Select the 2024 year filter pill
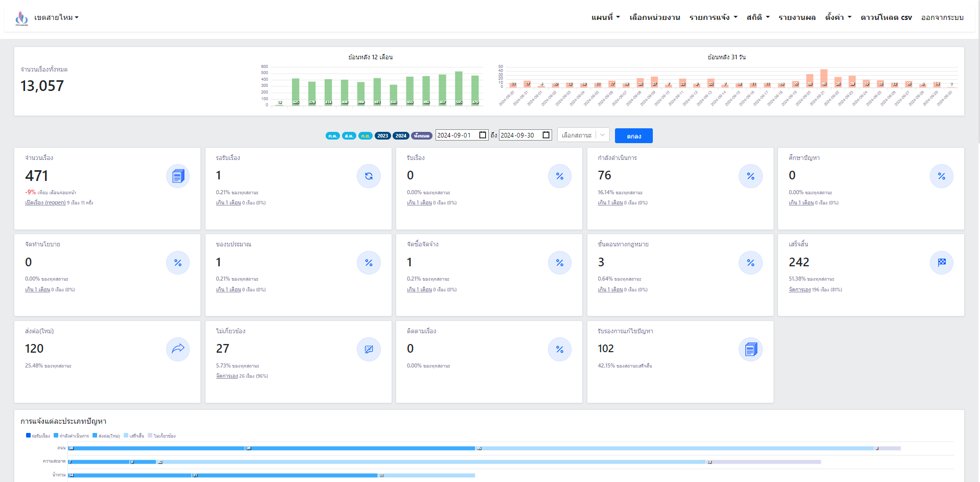This screenshot has height=482, width=980. point(401,136)
